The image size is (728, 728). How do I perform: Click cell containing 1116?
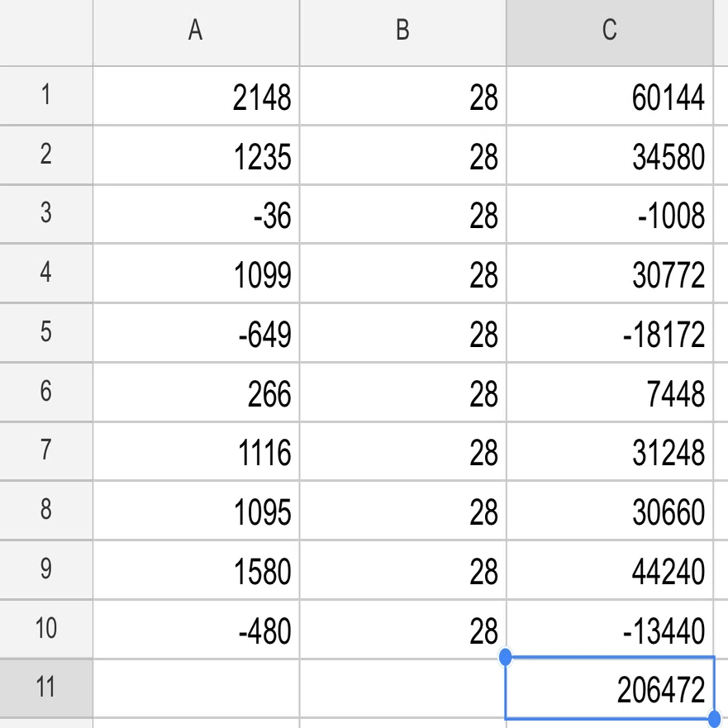[196, 451]
